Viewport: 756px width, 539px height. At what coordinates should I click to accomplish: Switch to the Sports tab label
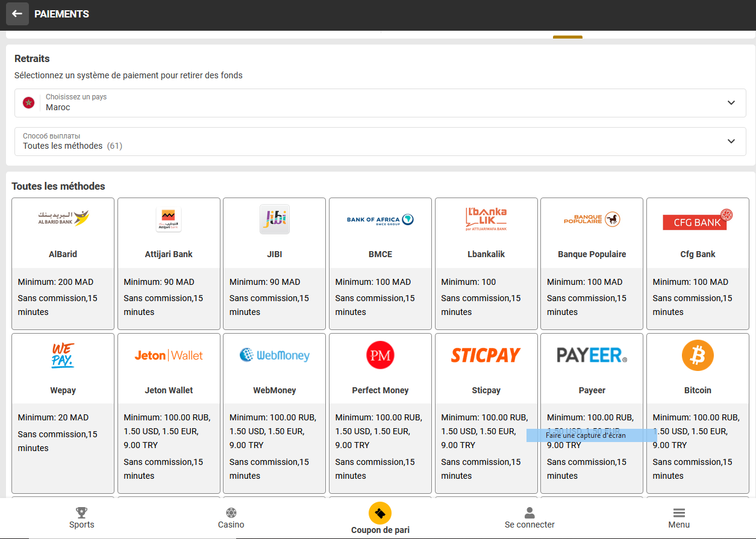coord(82,525)
